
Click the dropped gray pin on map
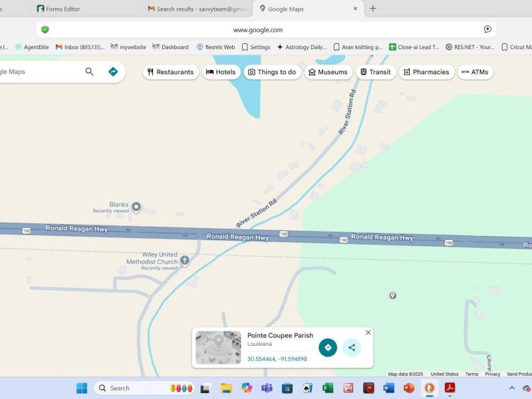392,295
